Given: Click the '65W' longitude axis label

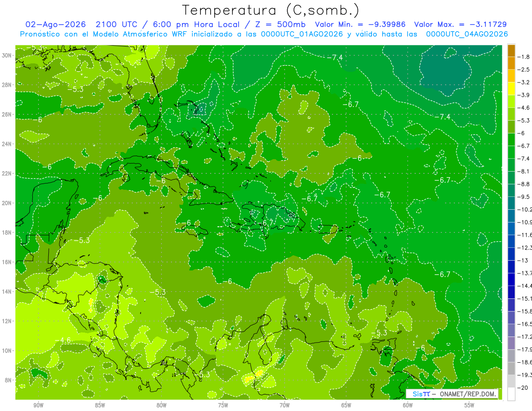Looking at the screenshot, I should [x=346, y=405].
